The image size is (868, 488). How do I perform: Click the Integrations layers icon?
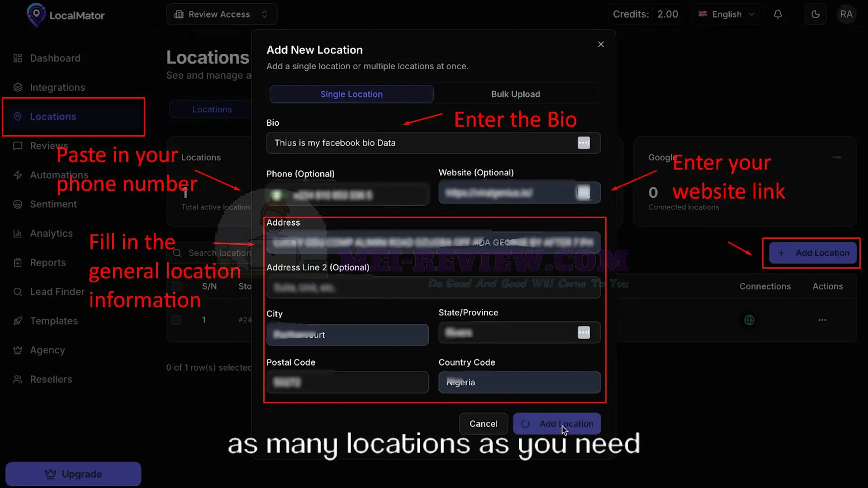click(x=18, y=87)
